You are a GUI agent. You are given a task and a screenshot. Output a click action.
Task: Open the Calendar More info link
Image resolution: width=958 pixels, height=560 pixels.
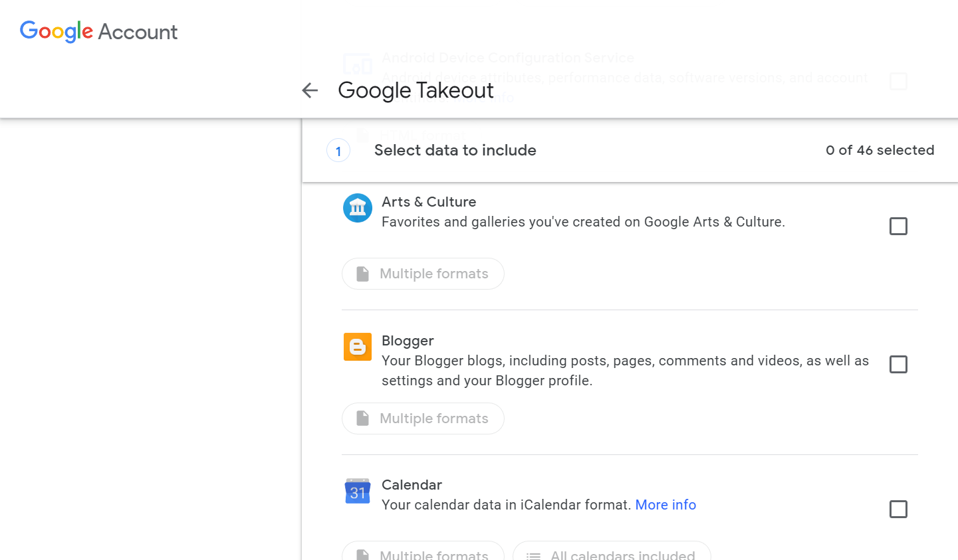coord(665,505)
